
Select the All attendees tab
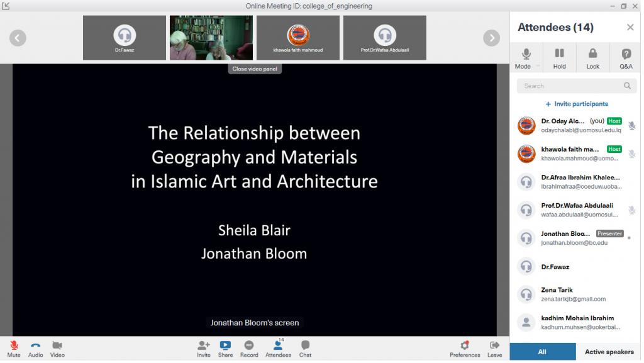(x=542, y=352)
